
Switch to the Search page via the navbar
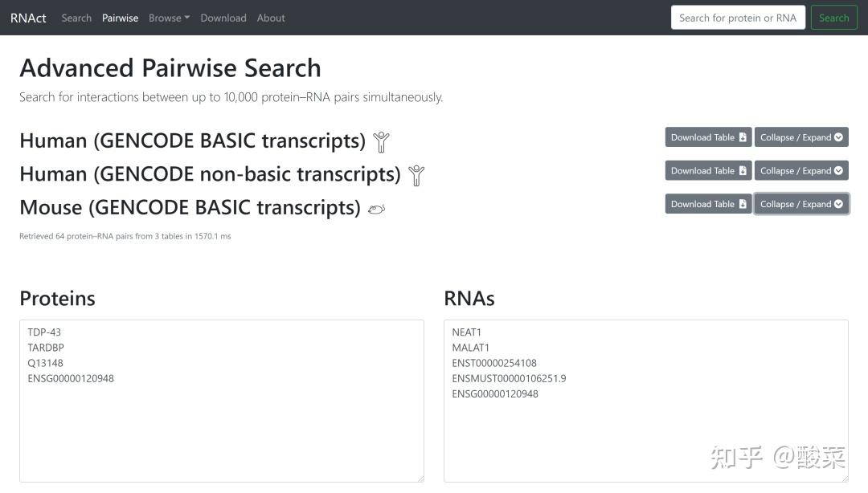[x=76, y=18]
